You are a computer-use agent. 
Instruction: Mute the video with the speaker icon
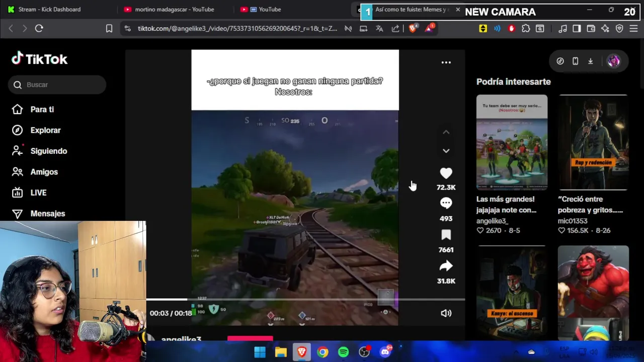point(446,313)
